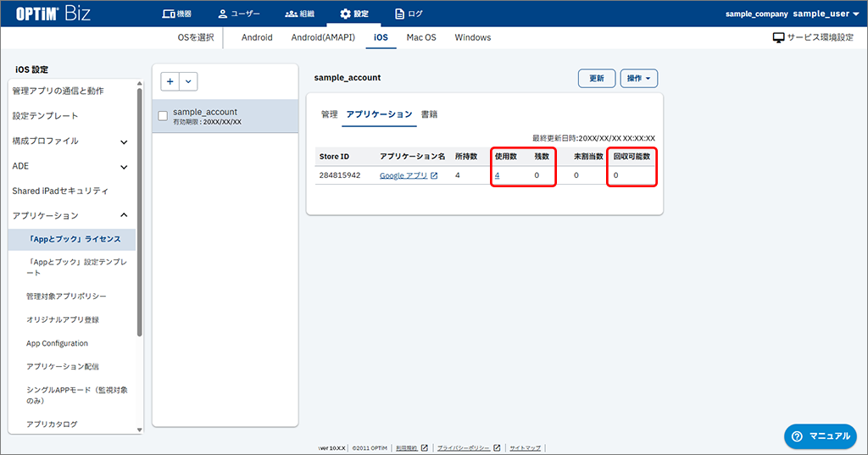Expand the ADE section chevron
This screenshot has width=868, height=455.
tap(124, 167)
